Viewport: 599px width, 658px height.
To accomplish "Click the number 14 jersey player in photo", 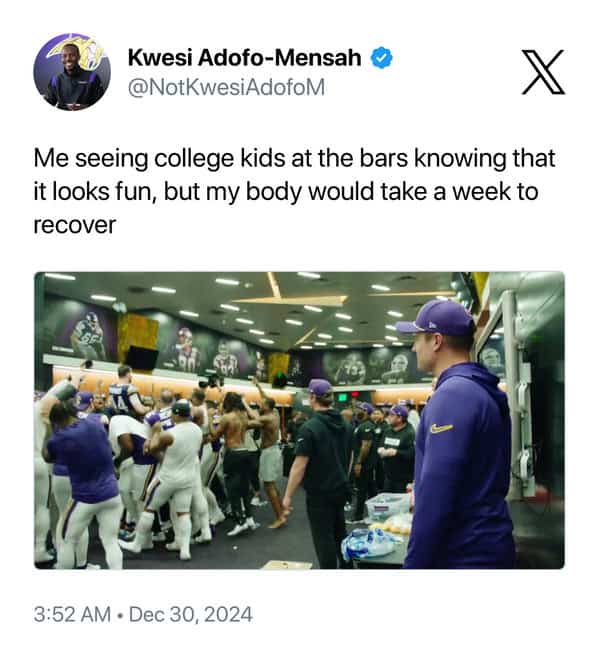I will pos(126,392).
